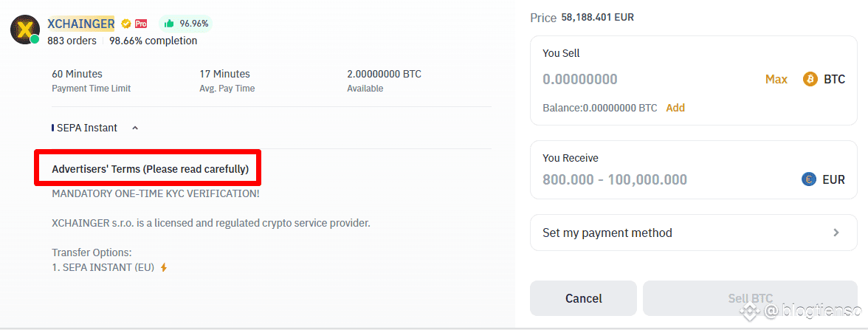Image resolution: width=868 pixels, height=330 pixels.
Task: Click Max to sell full balance
Action: [776, 79]
